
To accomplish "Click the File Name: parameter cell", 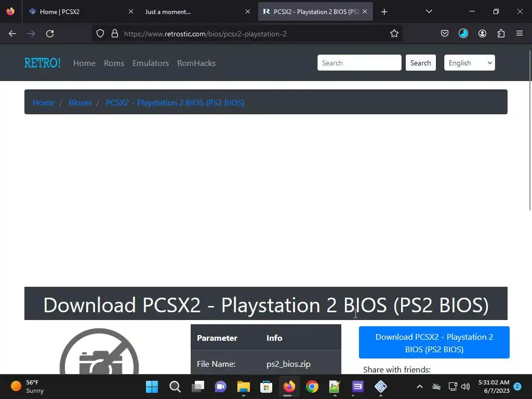I will tap(216, 364).
